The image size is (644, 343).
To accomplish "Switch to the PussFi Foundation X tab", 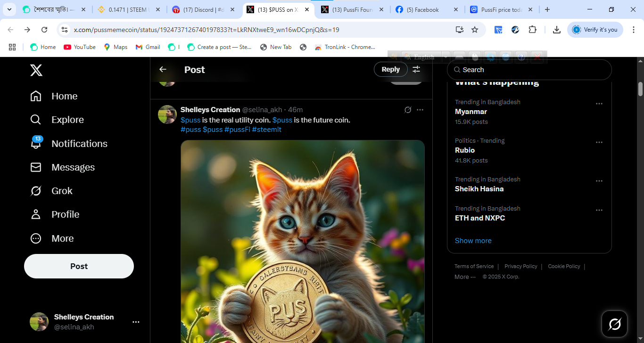I will point(352,9).
